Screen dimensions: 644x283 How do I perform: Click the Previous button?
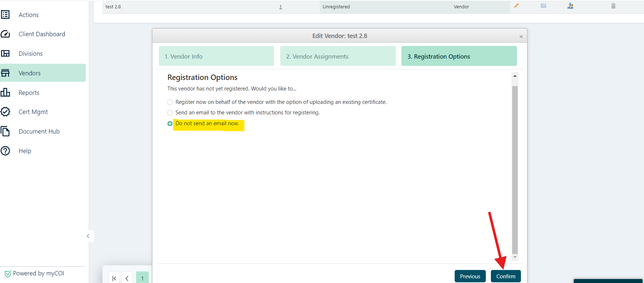click(x=470, y=276)
